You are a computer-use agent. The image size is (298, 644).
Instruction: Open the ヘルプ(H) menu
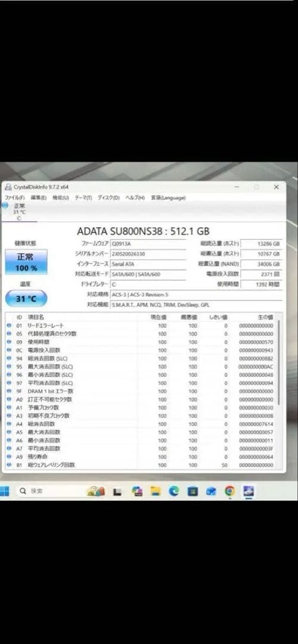[135, 197]
